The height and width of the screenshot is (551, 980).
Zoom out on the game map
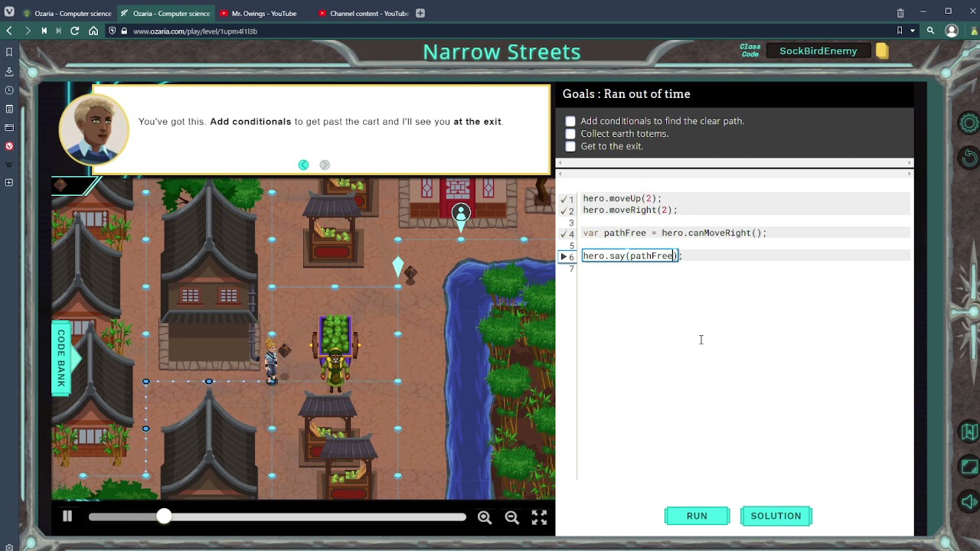[x=512, y=517]
